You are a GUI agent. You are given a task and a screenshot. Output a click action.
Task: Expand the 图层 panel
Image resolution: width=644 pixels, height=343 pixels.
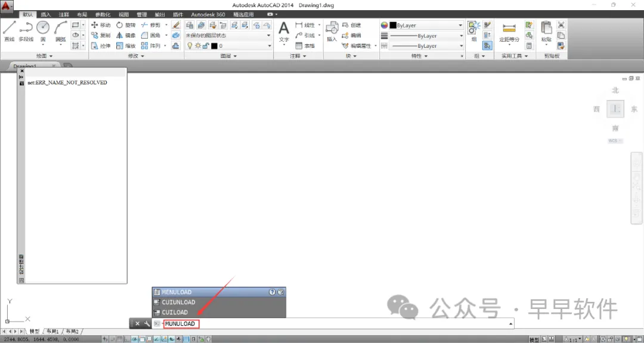(x=228, y=56)
